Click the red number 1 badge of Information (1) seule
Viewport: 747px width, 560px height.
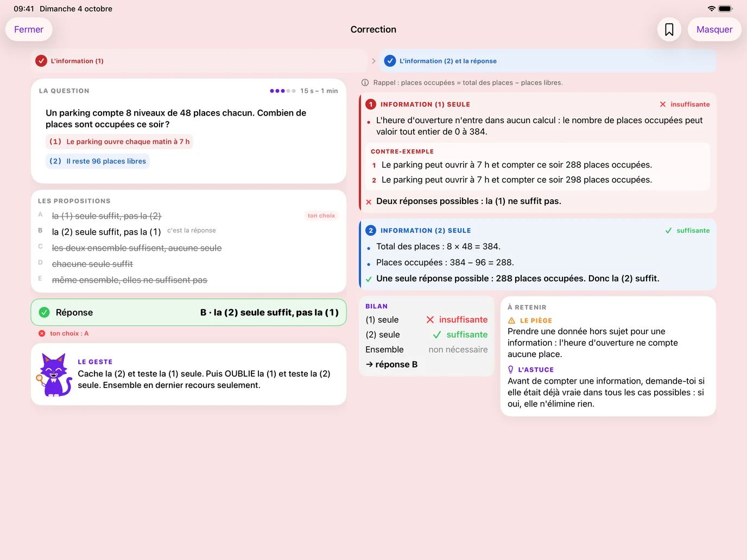(371, 104)
